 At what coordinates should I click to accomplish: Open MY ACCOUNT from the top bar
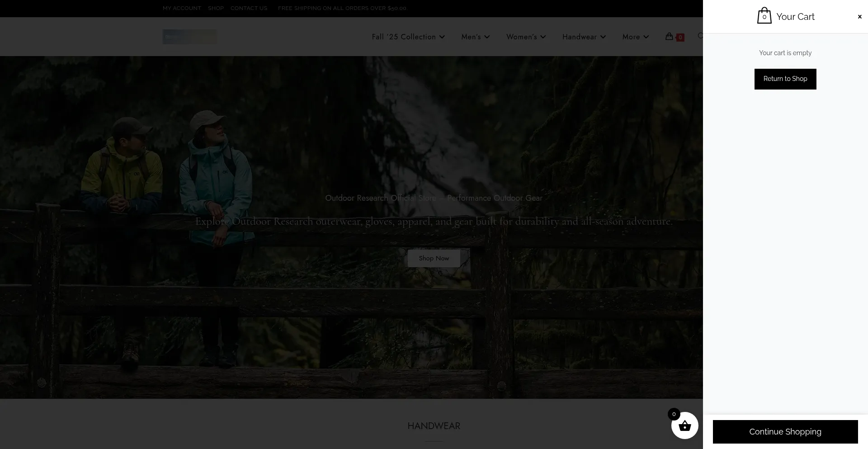(x=182, y=8)
